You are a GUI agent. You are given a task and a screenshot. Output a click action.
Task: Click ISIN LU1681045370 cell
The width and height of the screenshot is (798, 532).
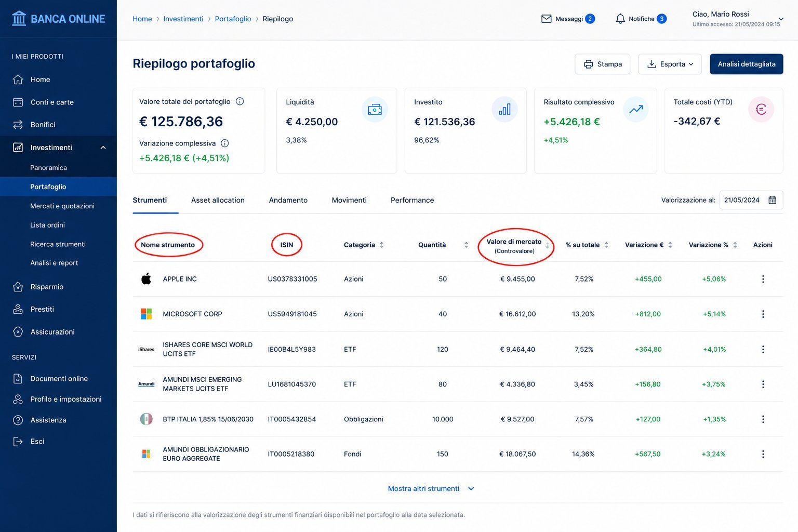[292, 384]
